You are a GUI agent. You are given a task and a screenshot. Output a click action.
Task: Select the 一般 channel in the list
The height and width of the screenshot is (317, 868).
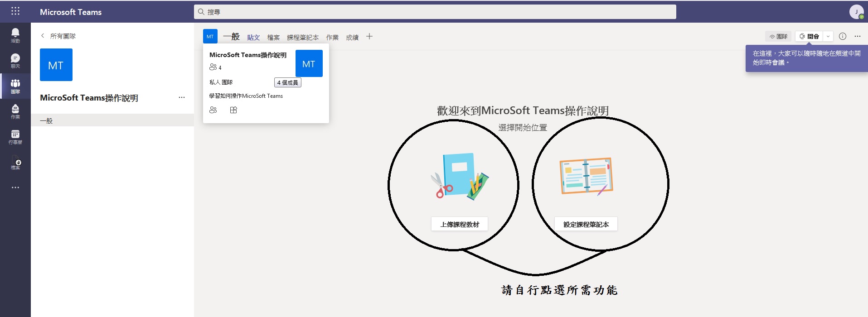coord(112,120)
